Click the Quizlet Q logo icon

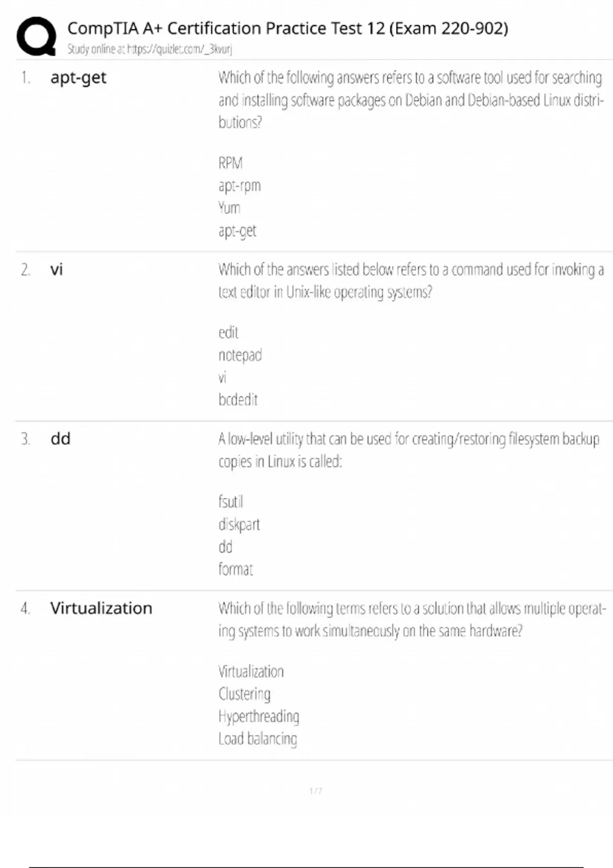click(36, 36)
